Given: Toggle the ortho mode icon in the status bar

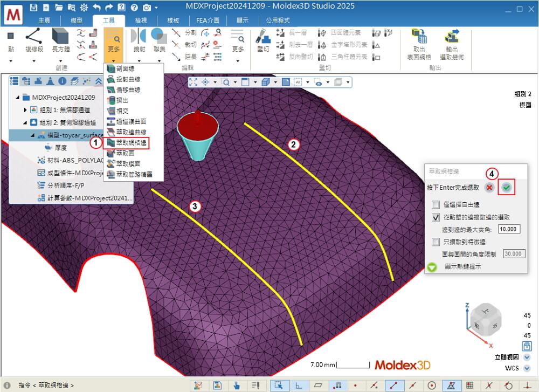Looking at the screenshot, I should (x=299, y=386).
